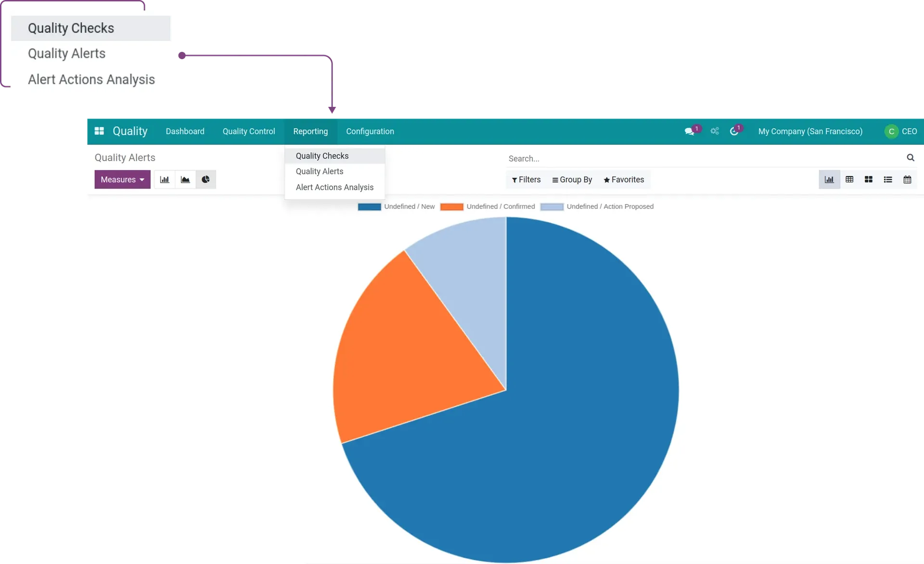The height and width of the screenshot is (564, 924).
Task: Click the list view icon on right
Action: click(x=888, y=179)
